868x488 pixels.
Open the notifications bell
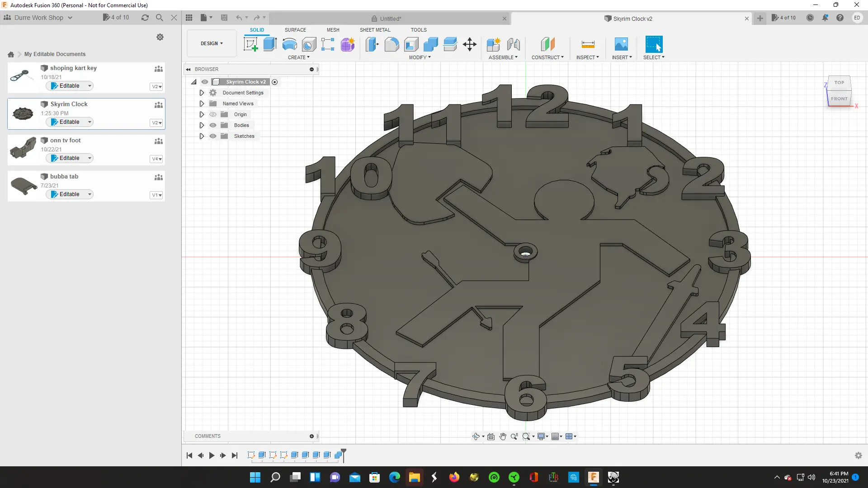(x=825, y=18)
